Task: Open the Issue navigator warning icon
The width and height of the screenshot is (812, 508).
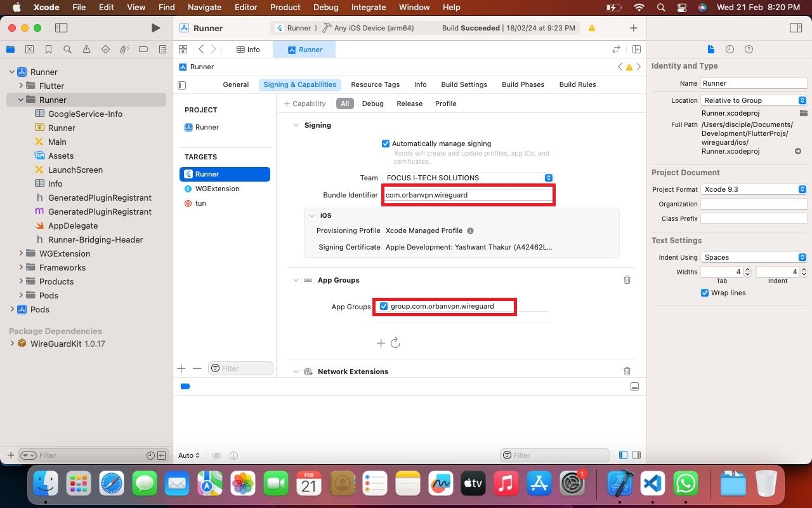Action: pyautogui.click(x=86, y=50)
